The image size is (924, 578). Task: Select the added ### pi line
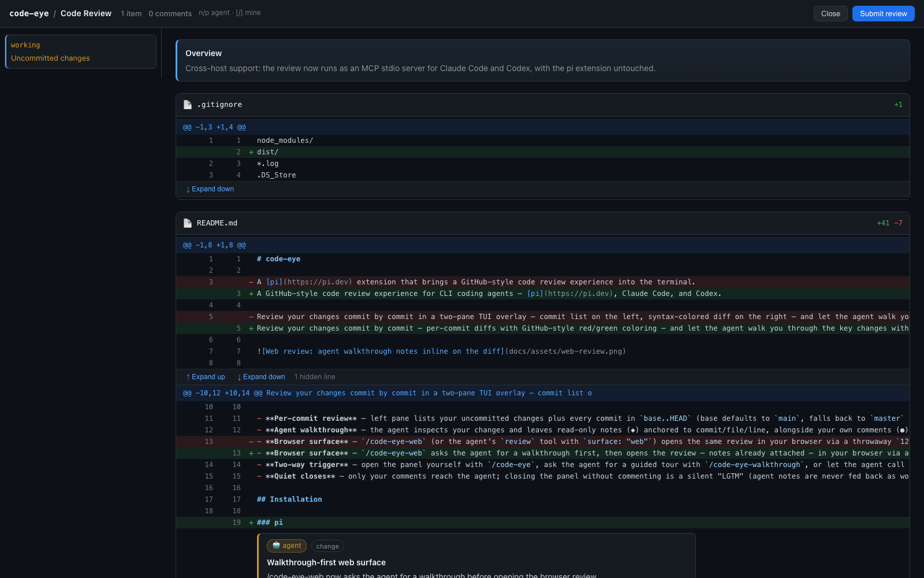543,523
